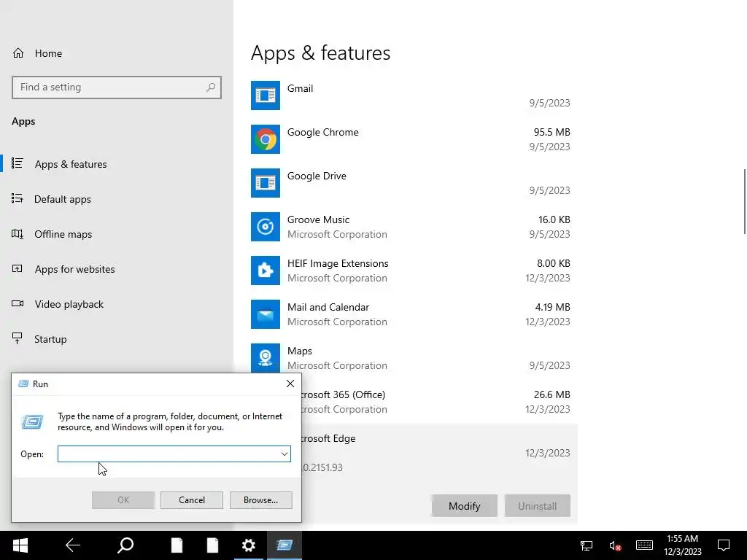Select the Maps app icon

[x=266, y=358]
